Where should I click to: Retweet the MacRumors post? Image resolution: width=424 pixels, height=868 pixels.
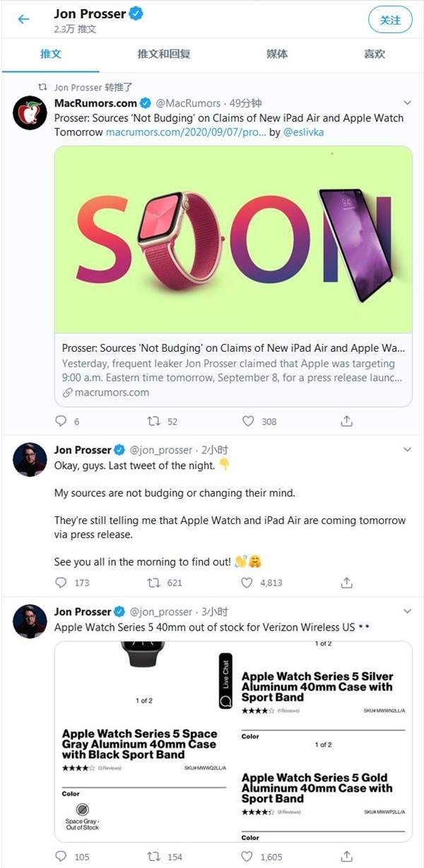point(153,421)
